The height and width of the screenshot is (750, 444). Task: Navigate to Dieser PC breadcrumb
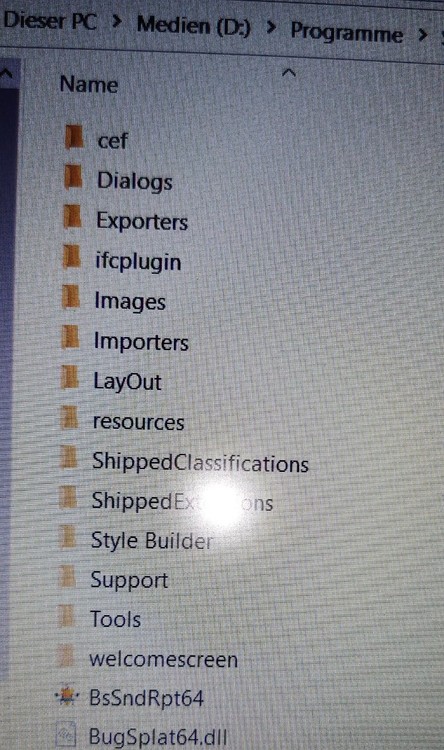(50, 21)
